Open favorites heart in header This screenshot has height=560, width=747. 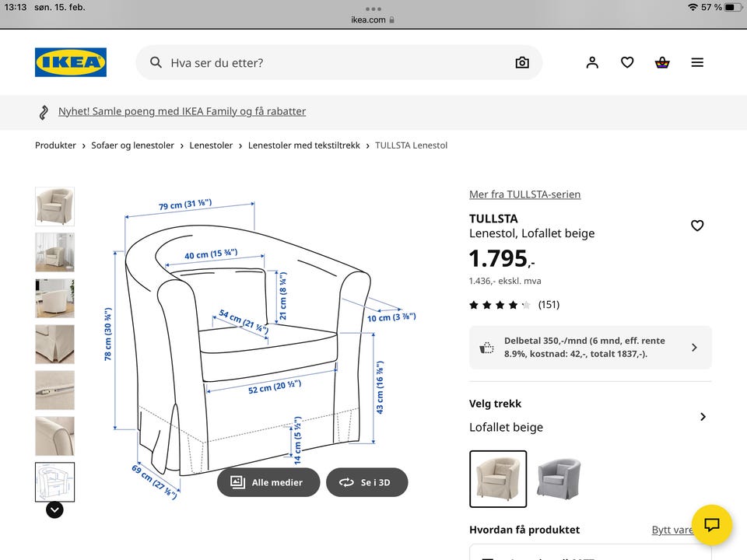(x=627, y=62)
